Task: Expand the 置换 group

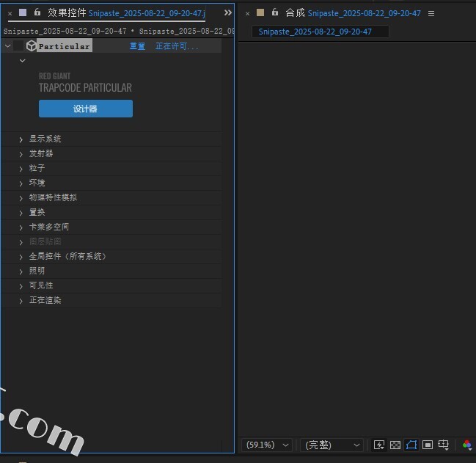Action: 21,213
